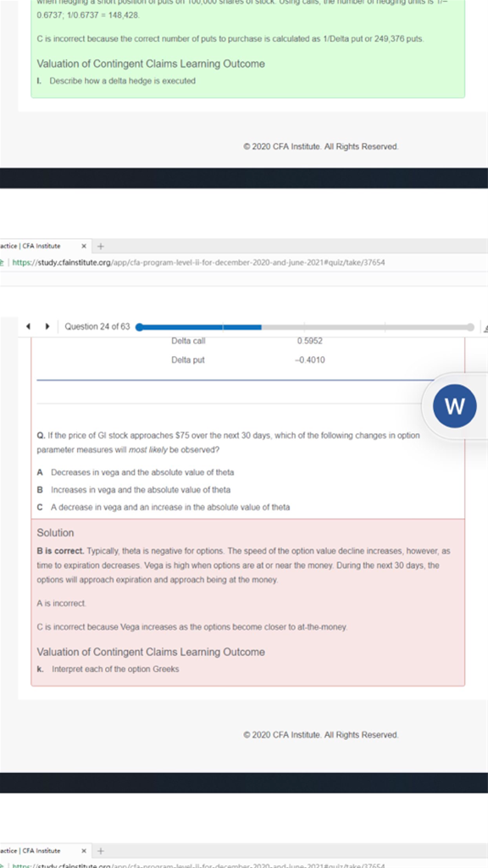Click the value –0.4010
The height and width of the screenshot is (868, 488).
310,359
